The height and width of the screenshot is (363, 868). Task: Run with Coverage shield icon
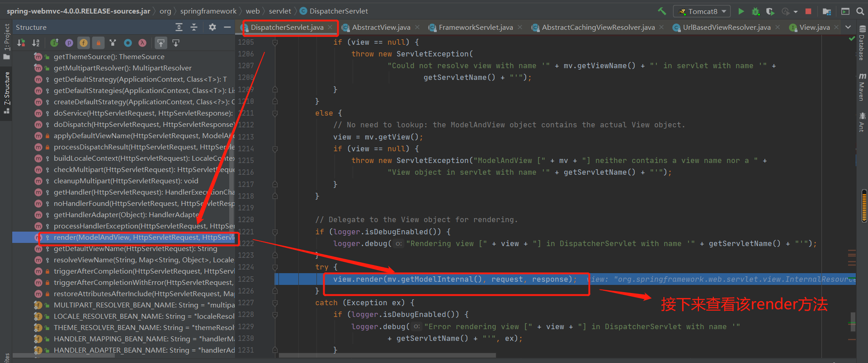click(770, 11)
